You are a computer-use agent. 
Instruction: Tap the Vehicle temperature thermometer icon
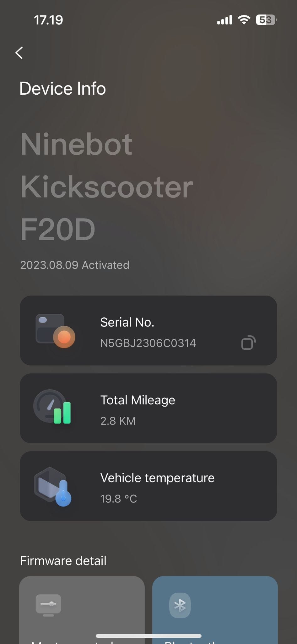[x=53, y=486]
